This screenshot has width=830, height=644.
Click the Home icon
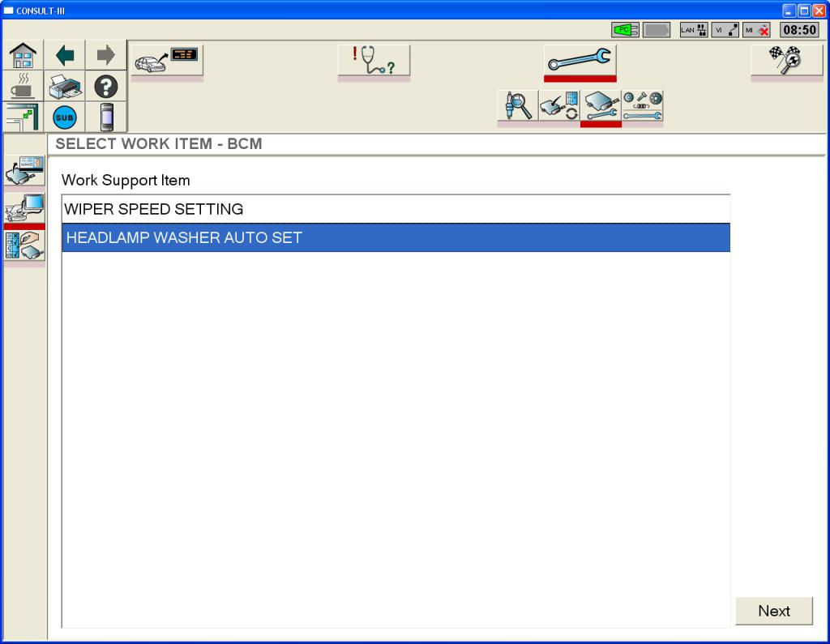(x=22, y=55)
